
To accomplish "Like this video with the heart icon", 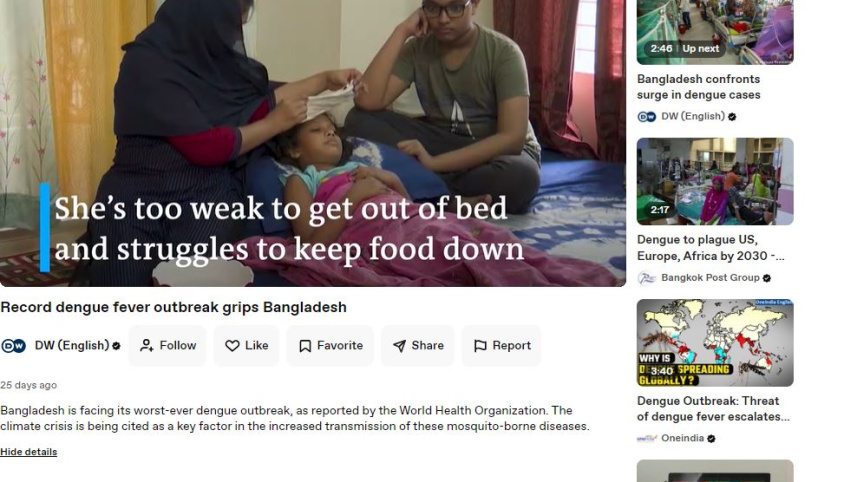I will pyautogui.click(x=246, y=345).
